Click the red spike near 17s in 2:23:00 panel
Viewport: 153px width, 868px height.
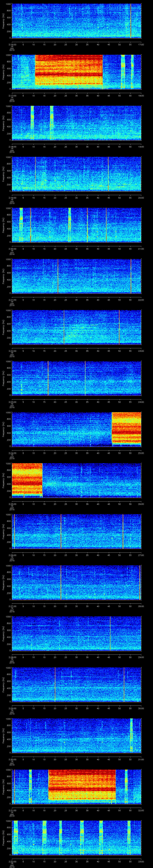point(48,378)
